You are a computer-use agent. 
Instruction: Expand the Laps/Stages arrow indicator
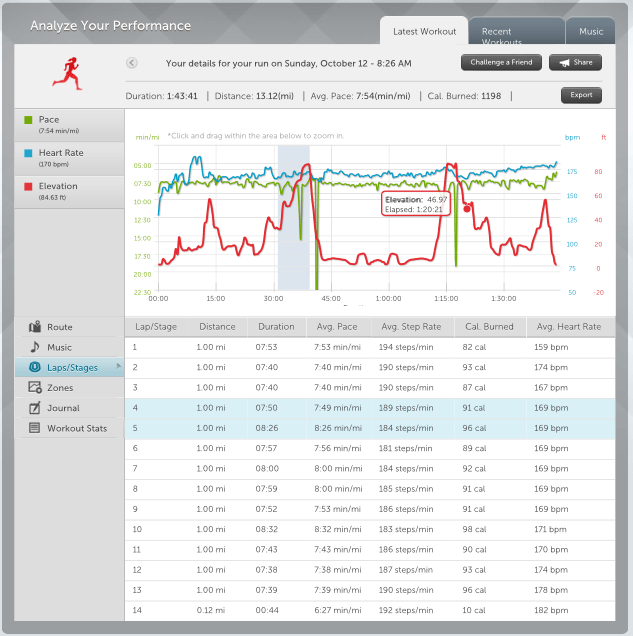tap(118, 367)
